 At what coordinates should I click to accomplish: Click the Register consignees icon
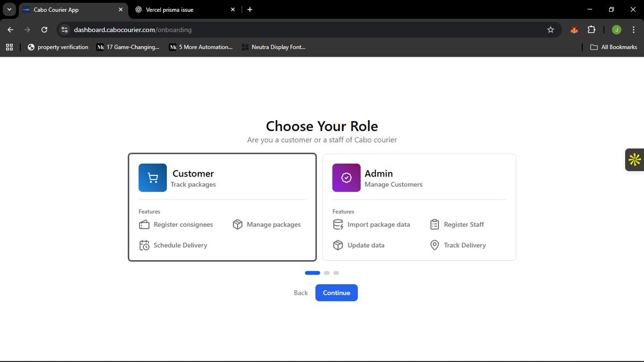(x=144, y=225)
